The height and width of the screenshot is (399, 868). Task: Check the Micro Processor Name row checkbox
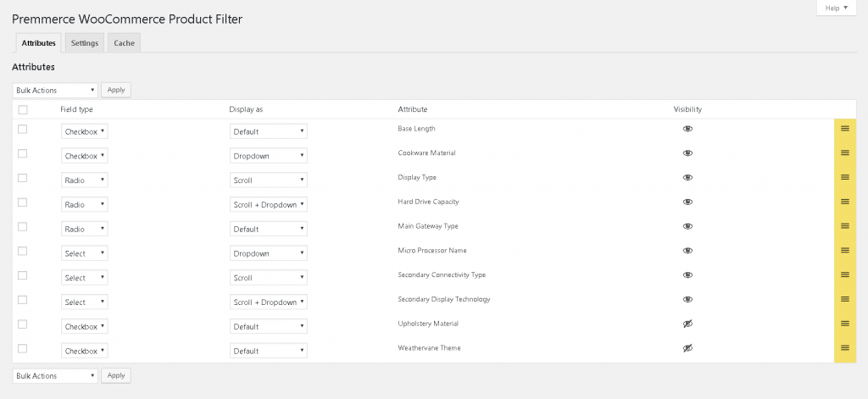pos(23,251)
